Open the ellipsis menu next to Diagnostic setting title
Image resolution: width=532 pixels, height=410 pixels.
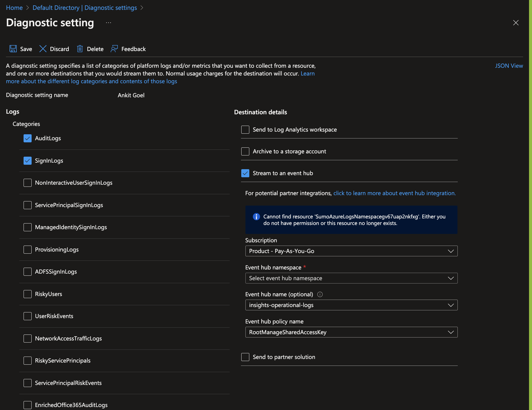coord(108,22)
